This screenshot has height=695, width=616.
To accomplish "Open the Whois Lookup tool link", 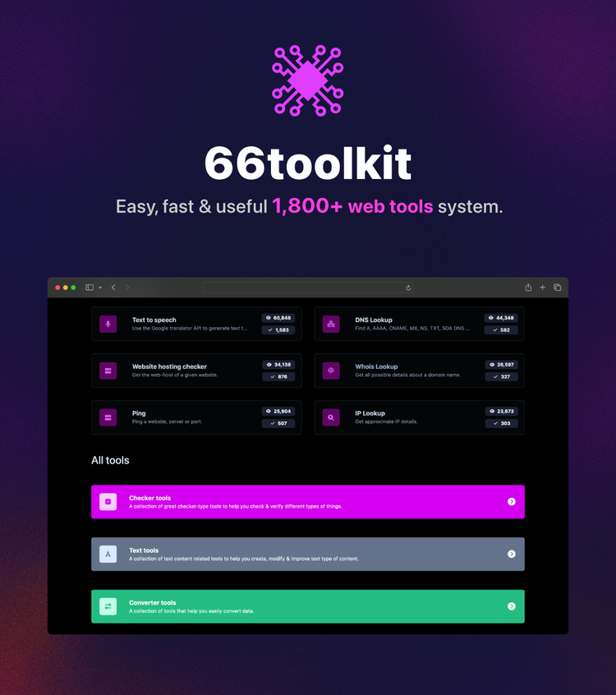I will (376, 366).
